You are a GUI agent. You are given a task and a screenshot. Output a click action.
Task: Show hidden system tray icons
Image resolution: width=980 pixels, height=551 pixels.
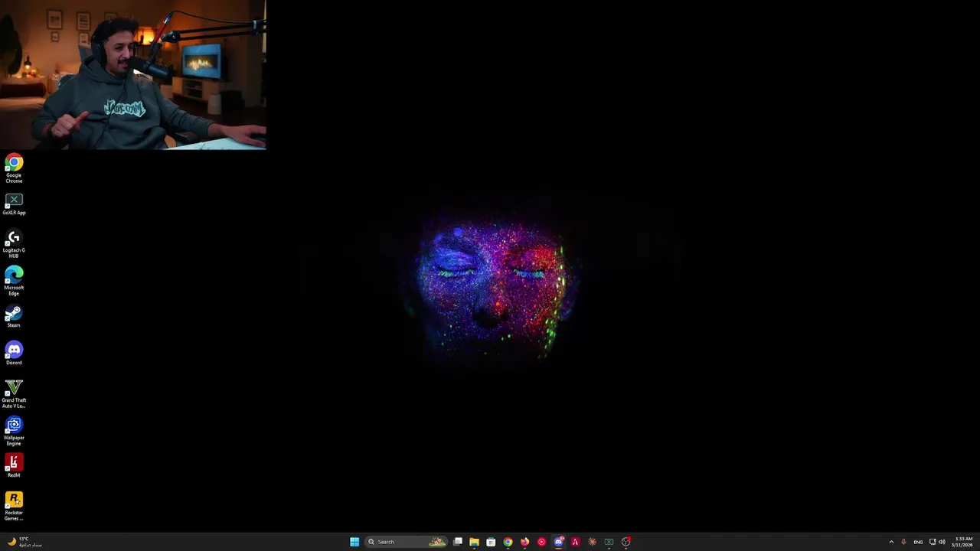[891, 542]
